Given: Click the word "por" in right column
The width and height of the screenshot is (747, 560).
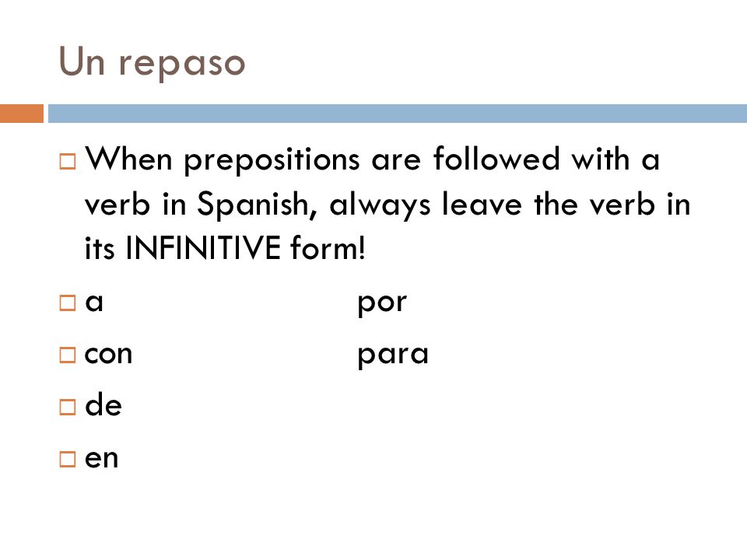Looking at the screenshot, I should tap(382, 304).
